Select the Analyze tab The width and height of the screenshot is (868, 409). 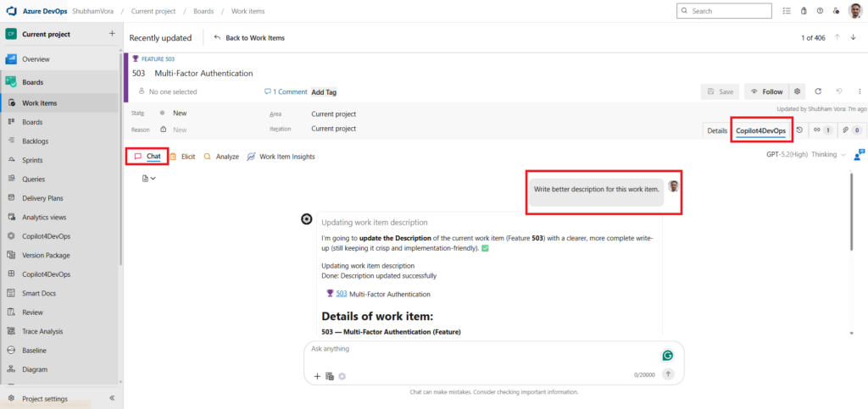point(221,157)
